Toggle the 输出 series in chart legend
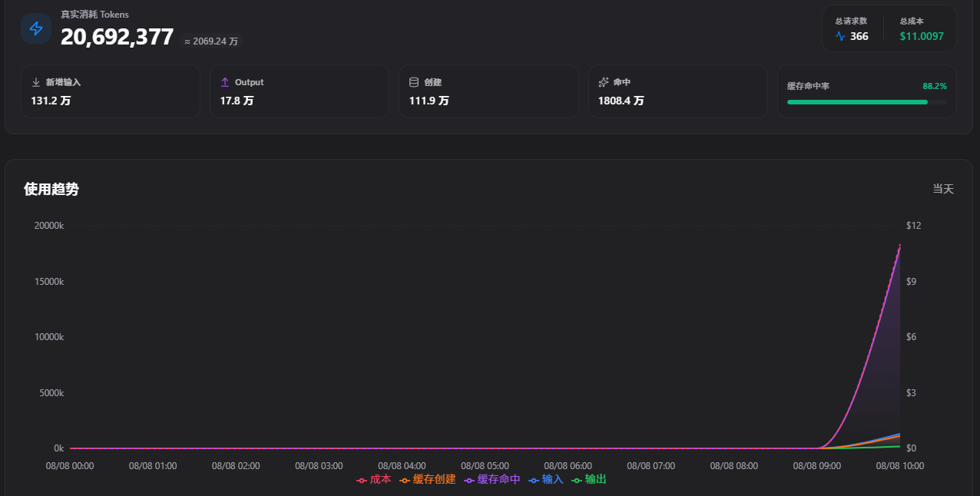980x496 pixels. 589,479
